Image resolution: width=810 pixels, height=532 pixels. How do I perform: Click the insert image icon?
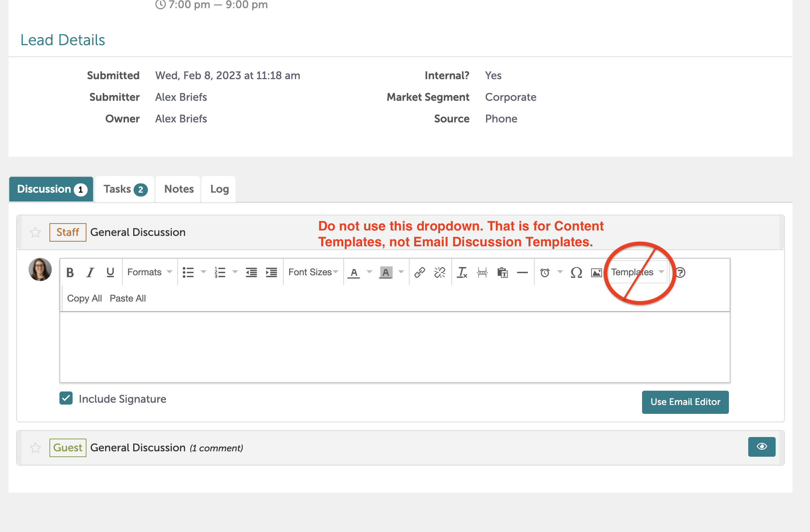point(596,273)
